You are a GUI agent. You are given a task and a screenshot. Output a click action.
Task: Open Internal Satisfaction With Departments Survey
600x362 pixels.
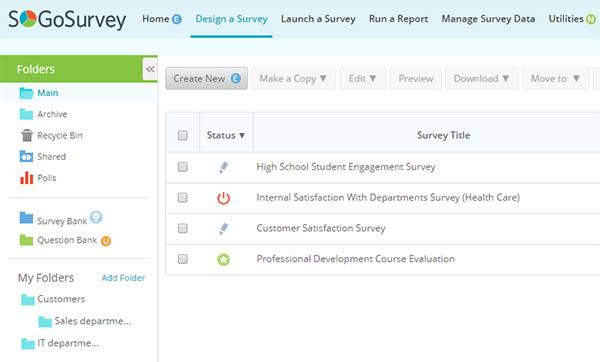pos(388,197)
